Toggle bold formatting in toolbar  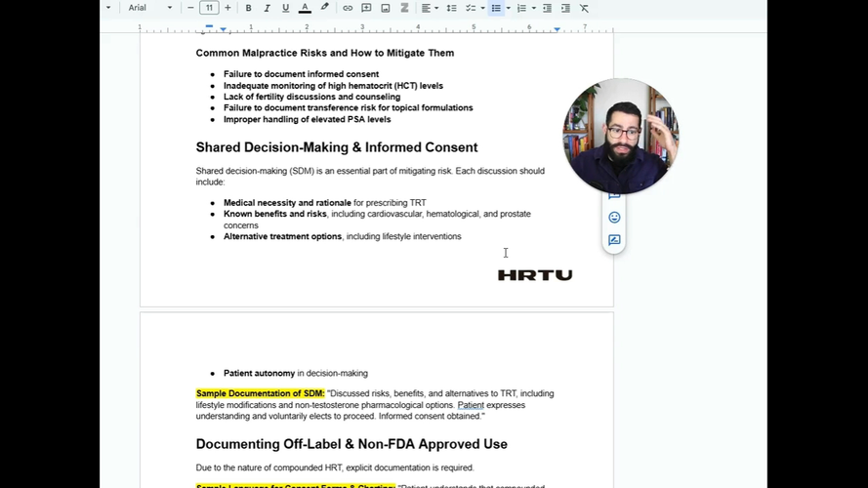[248, 8]
